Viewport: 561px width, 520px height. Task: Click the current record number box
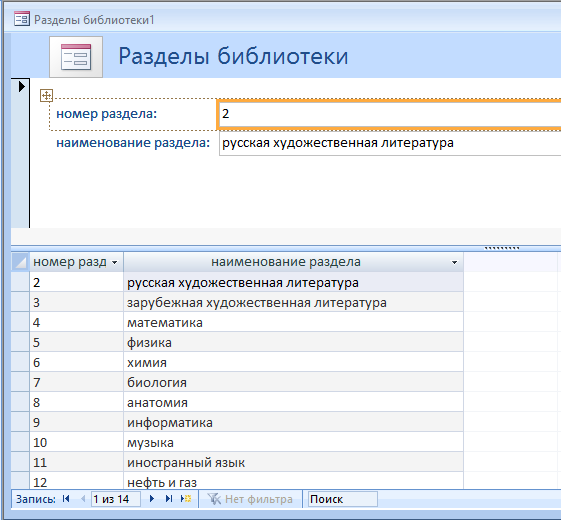click(116, 499)
